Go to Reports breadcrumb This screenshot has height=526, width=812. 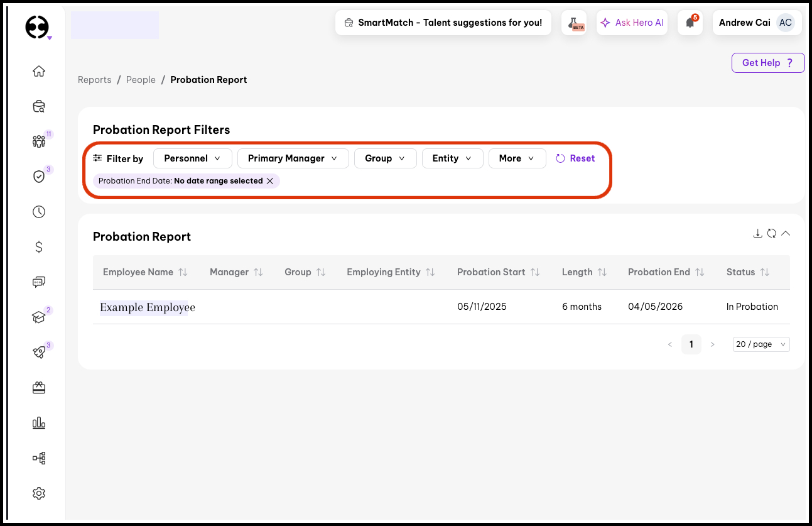pos(94,80)
